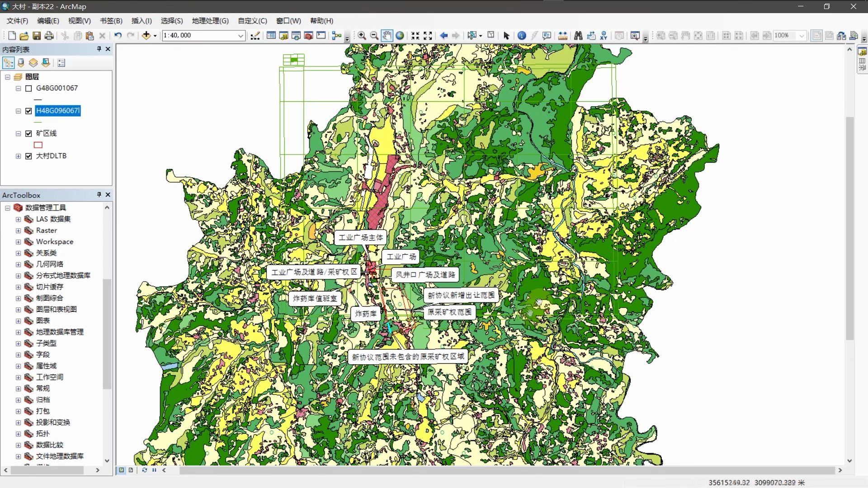Toggle visibility of 矿区线 layer
This screenshot has width=868, height=488.
(x=28, y=133)
